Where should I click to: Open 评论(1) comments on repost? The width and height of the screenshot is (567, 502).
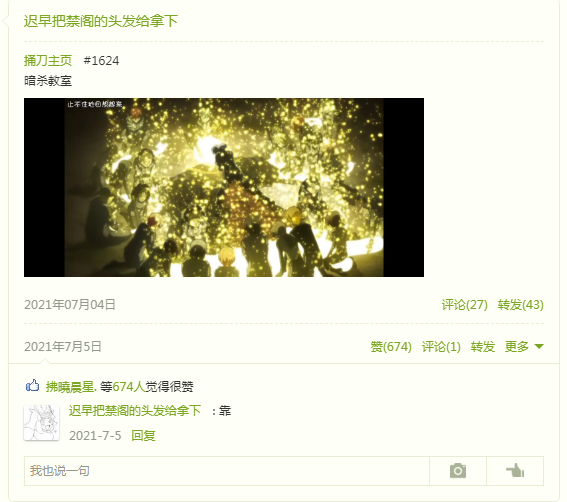point(441,346)
